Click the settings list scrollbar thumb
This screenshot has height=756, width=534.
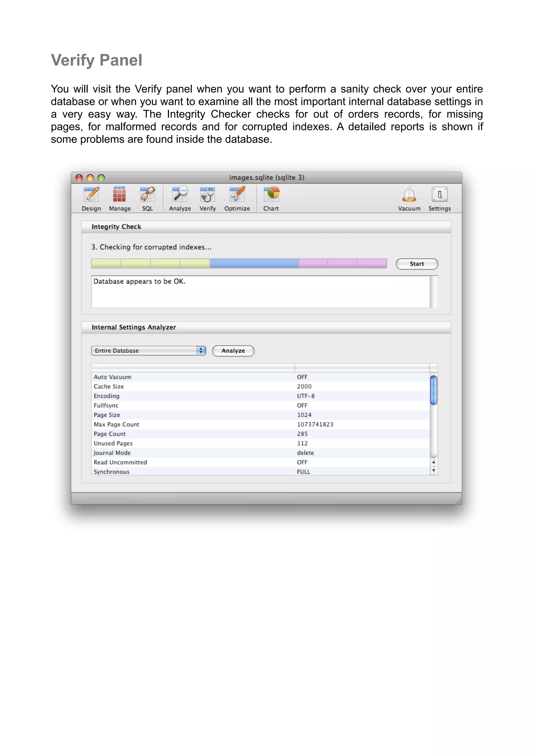pyautogui.click(x=434, y=390)
